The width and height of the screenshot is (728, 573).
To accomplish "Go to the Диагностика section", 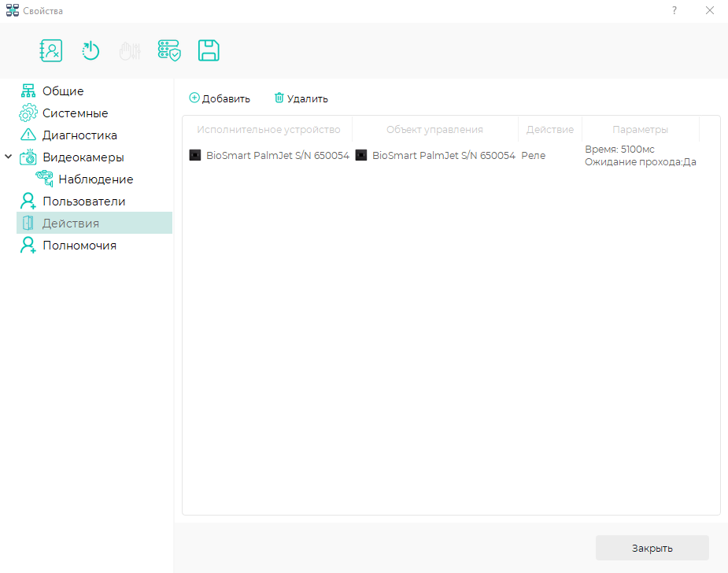I will coord(79,135).
